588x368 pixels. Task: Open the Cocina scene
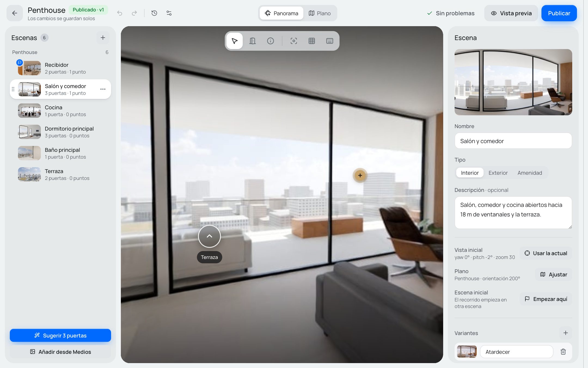[x=60, y=111]
